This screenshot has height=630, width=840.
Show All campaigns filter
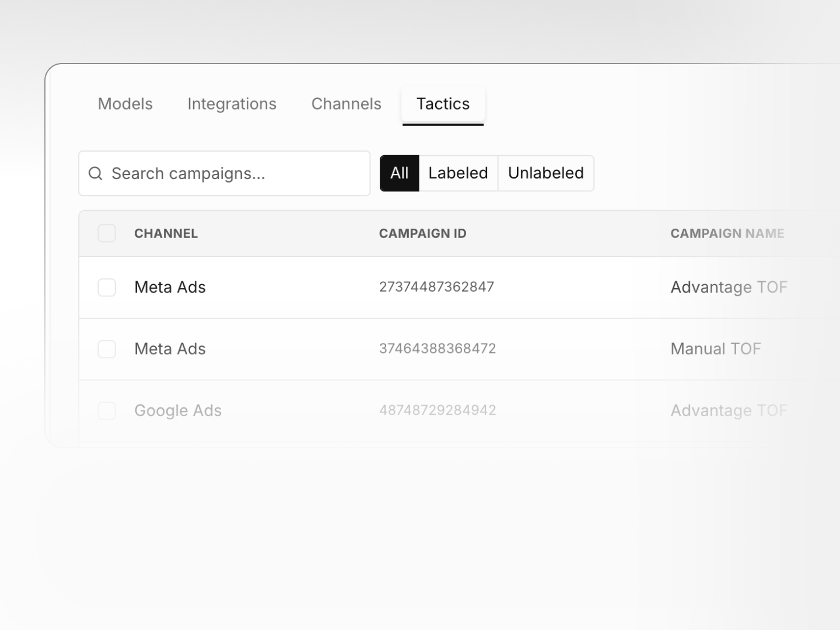pyautogui.click(x=400, y=173)
